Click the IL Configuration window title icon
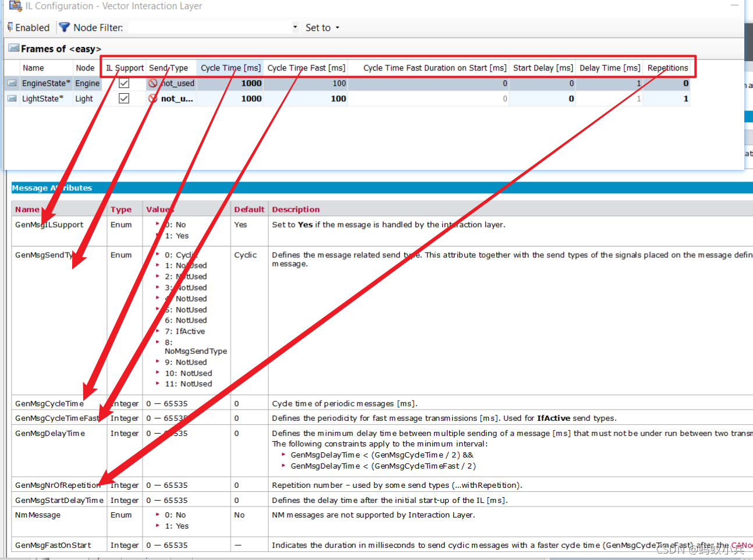Image resolution: width=753 pixels, height=560 pixels. (x=15, y=6)
